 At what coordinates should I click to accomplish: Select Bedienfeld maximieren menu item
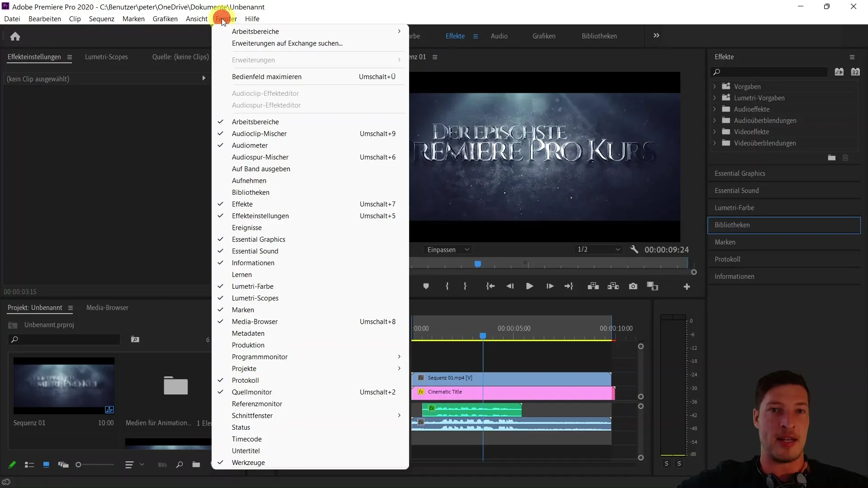[x=266, y=76]
